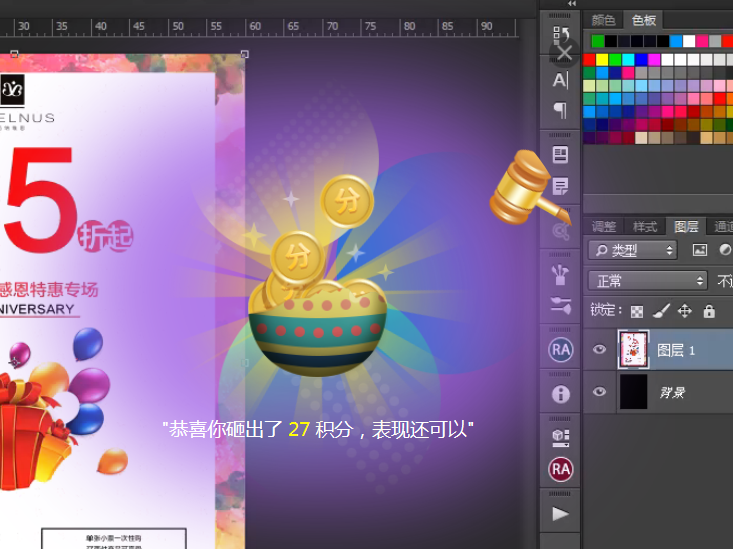This screenshot has height=549, width=733.
Task: Open the 类型 filter type dropdown
Action: click(632, 250)
